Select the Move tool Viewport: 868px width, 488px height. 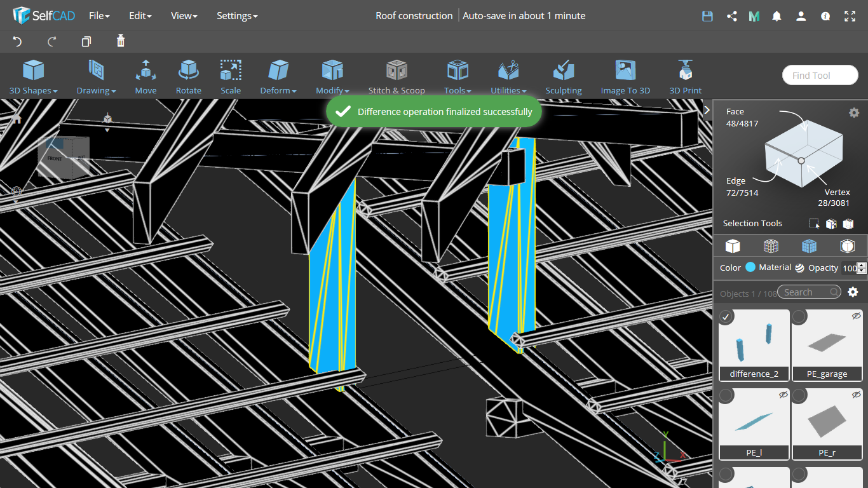coord(146,77)
